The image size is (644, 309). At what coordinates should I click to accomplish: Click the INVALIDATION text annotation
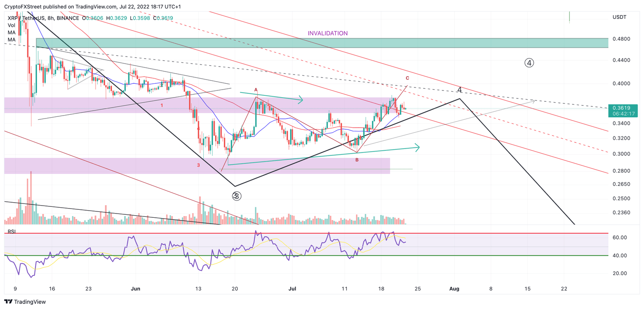pos(327,33)
